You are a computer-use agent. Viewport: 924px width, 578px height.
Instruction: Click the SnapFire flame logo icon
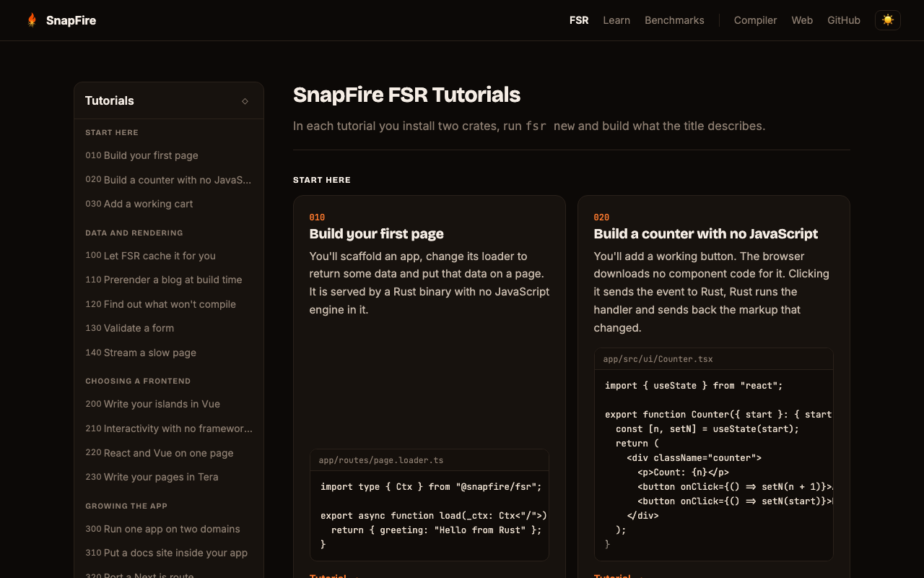tap(32, 20)
